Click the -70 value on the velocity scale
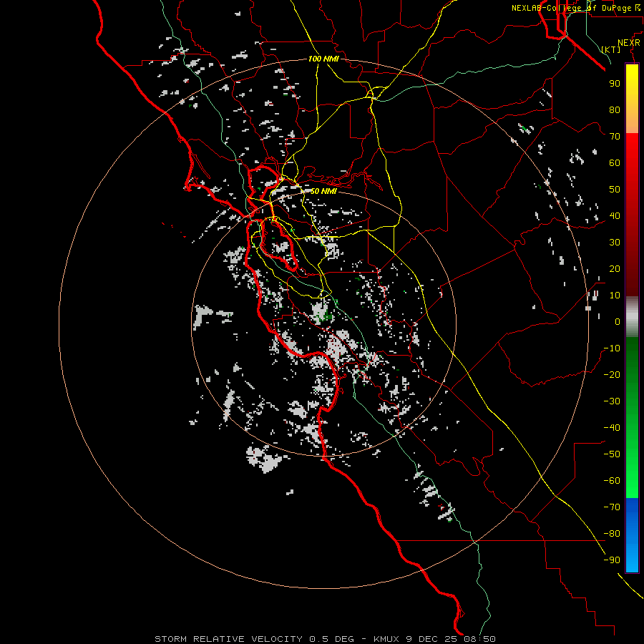This screenshot has width=644, height=644. coord(612,507)
